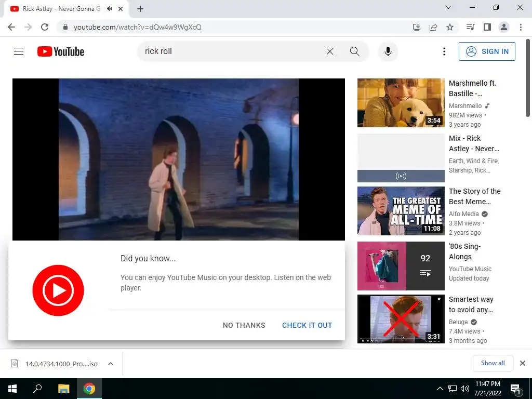This screenshot has width=532, height=399.
Task: Mute the tab using the speaker icon
Action: [x=109, y=9]
